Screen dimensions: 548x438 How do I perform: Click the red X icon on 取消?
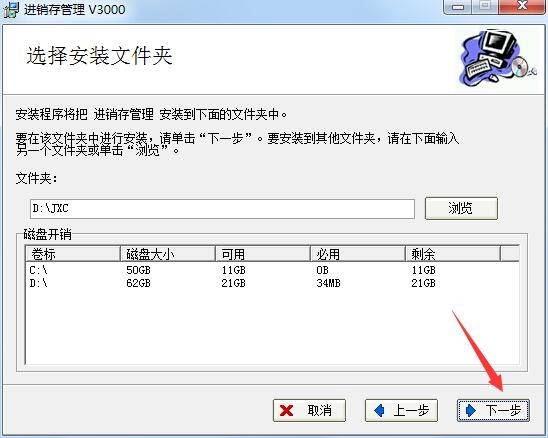[x=286, y=411]
